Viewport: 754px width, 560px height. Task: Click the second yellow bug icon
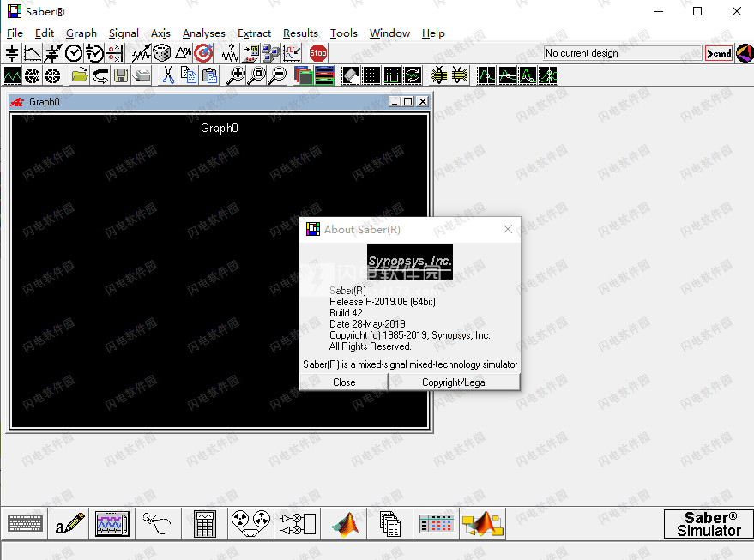point(460,76)
